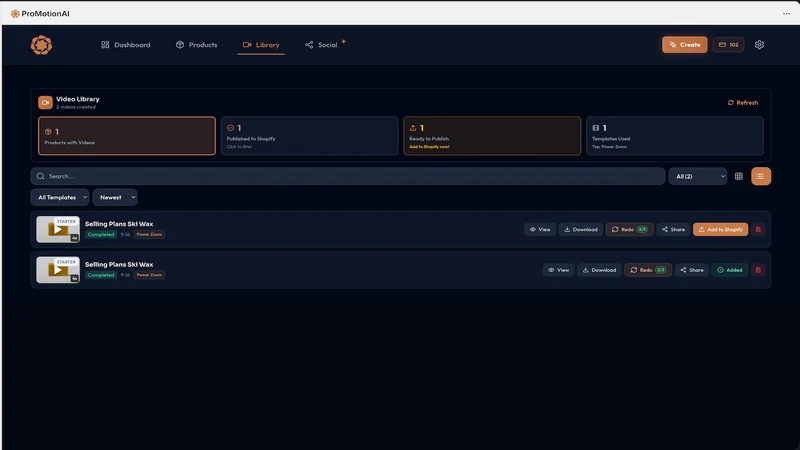Open the three-dot window menu
This screenshot has height=450, width=800.
tap(786, 14)
